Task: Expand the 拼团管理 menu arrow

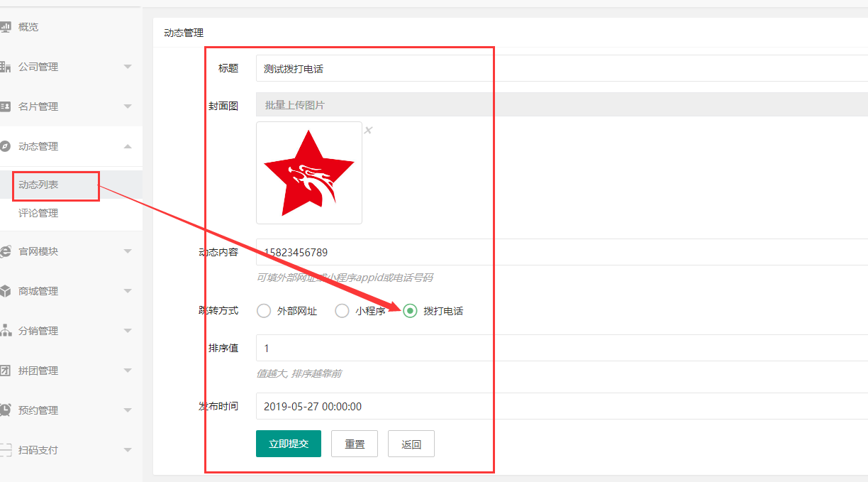Action: click(x=128, y=371)
